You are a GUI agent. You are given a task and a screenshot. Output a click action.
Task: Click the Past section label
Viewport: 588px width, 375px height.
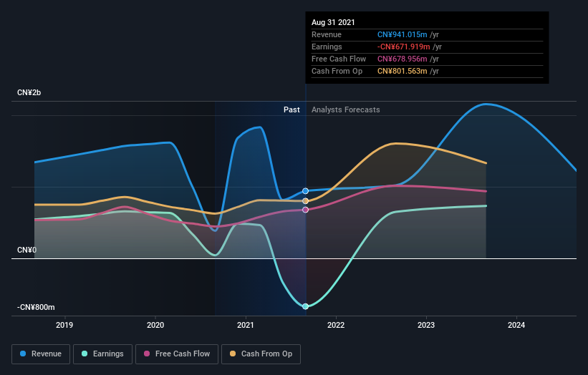[x=291, y=109]
